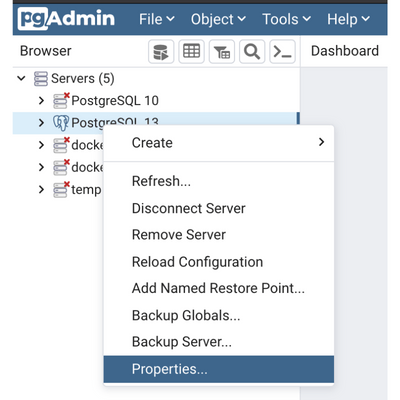Select the Servers (5) label
Viewport: 400px width, 400px height.
(83, 79)
